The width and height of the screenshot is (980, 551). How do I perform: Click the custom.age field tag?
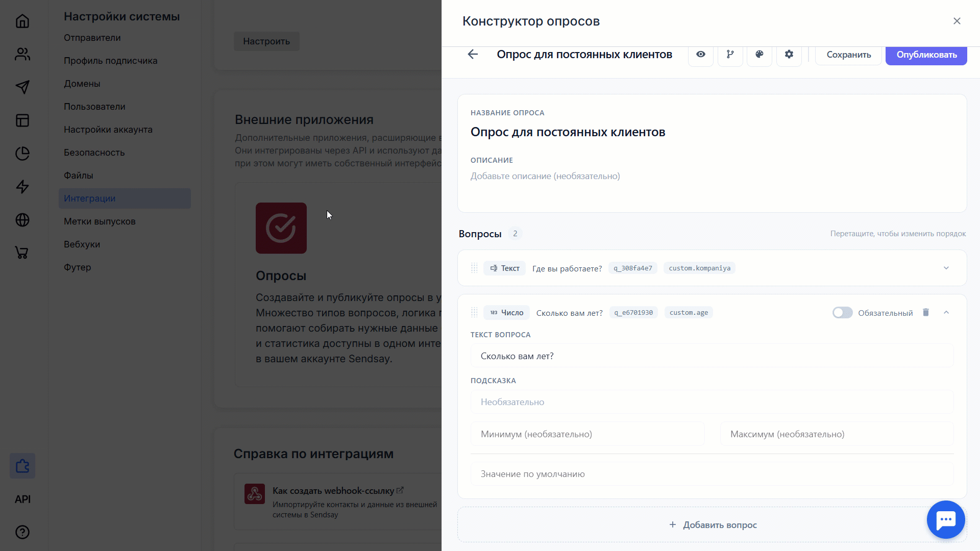coord(689,312)
